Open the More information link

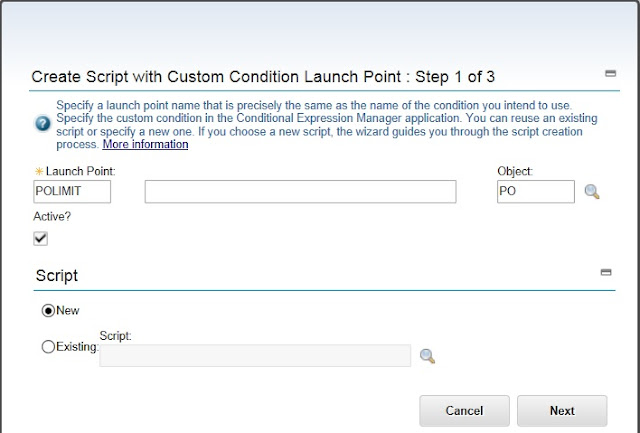tap(145, 144)
